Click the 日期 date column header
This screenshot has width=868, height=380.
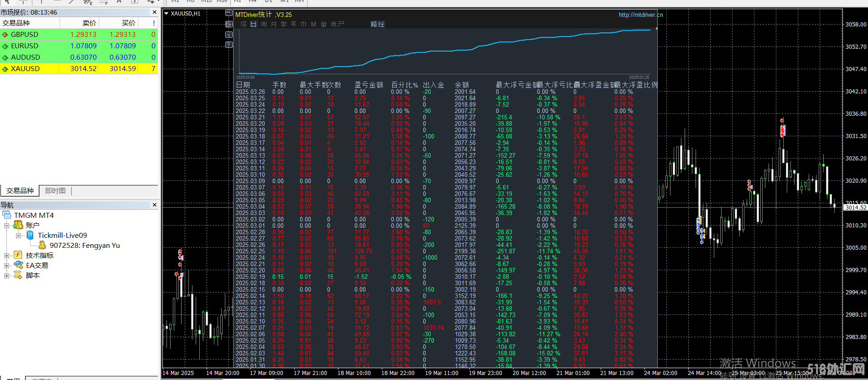[x=243, y=85]
